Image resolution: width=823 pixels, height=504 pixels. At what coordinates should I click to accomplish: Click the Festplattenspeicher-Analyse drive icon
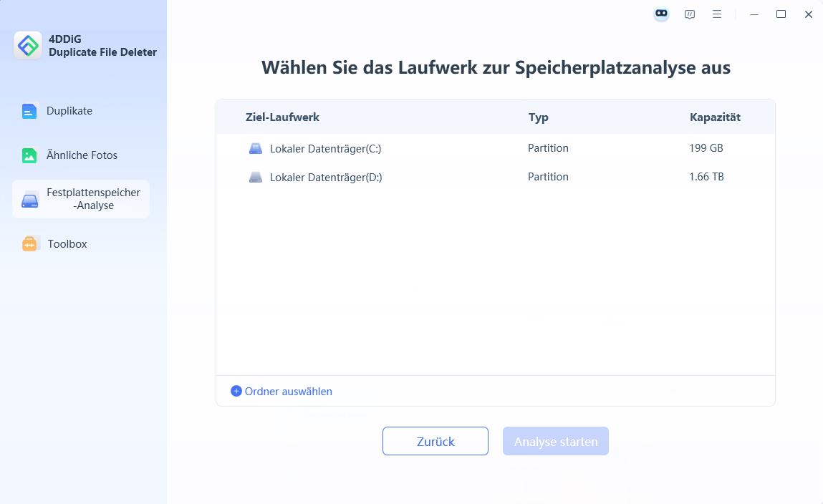(x=29, y=199)
